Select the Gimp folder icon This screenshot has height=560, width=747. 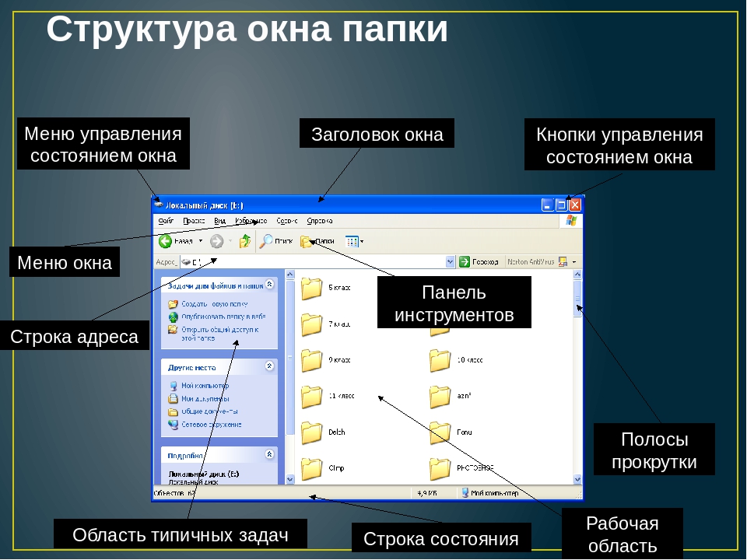tap(311, 469)
